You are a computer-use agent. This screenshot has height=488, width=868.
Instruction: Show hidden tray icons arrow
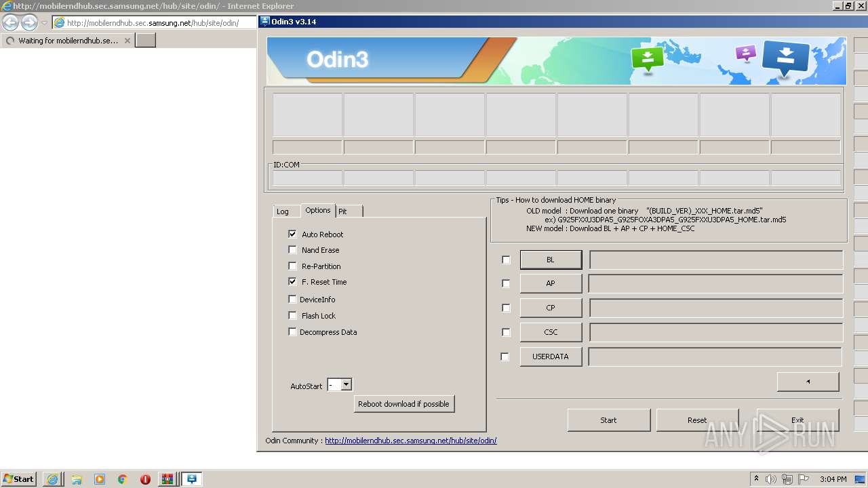[x=756, y=479]
